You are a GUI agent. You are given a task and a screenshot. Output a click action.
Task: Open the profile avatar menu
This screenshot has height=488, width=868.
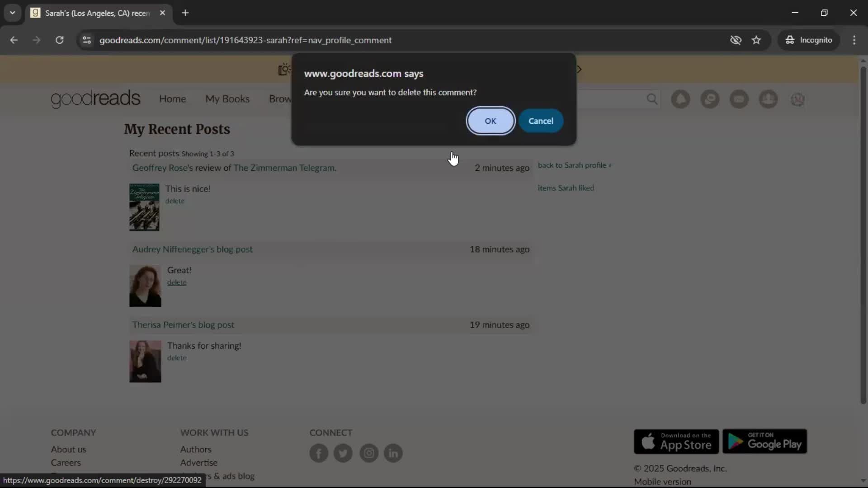click(797, 99)
